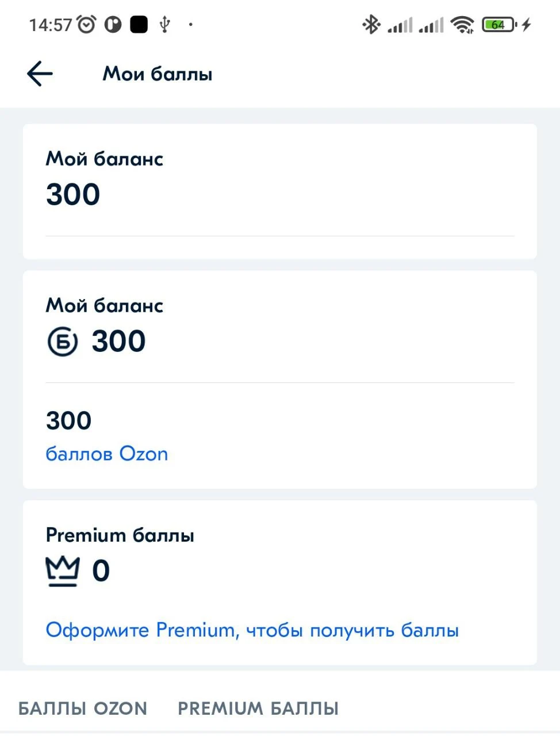Tap the Б points coin icon

62,342
